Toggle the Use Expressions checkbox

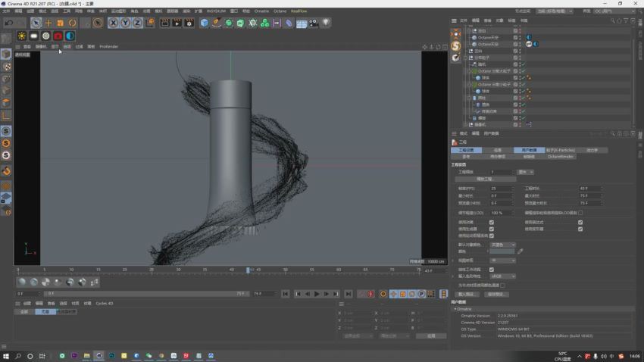point(580,223)
